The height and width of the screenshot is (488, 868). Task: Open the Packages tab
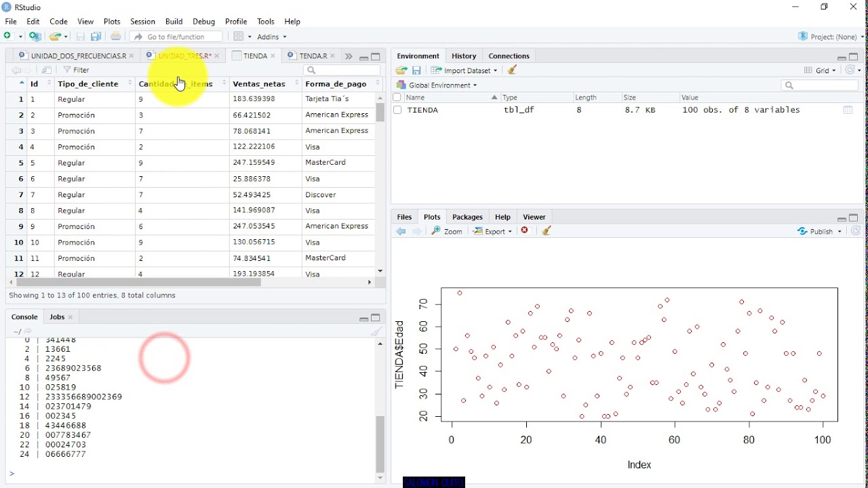[x=467, y=217]
